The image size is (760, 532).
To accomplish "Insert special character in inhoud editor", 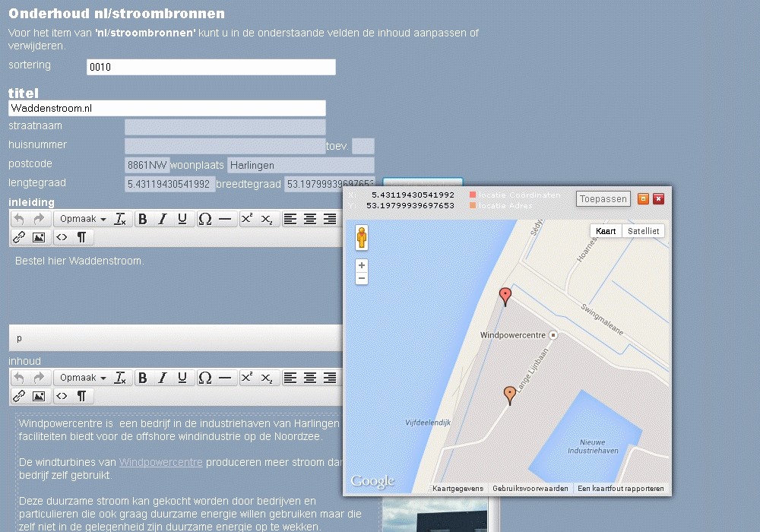I will [x=205, y=378].
